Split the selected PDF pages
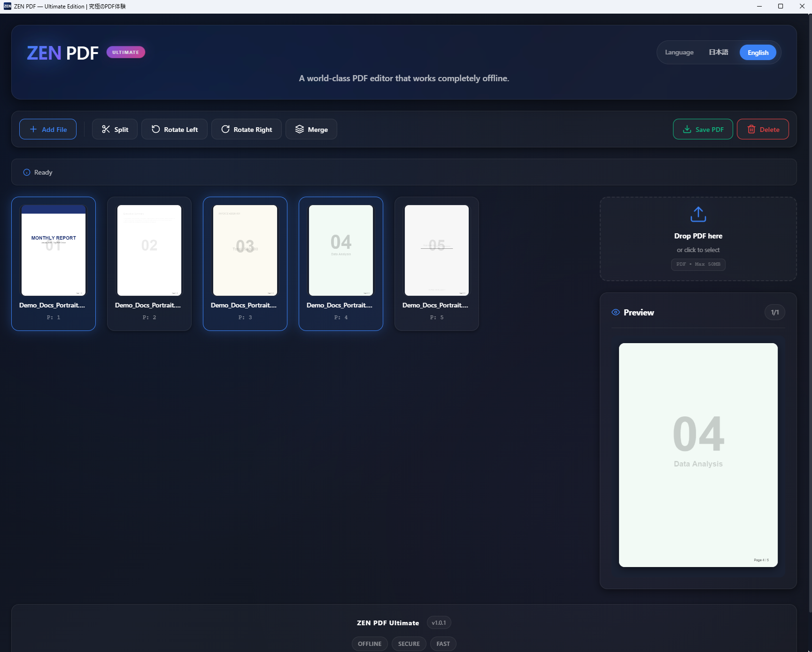 pyautogui.click(x=115, y=129)
